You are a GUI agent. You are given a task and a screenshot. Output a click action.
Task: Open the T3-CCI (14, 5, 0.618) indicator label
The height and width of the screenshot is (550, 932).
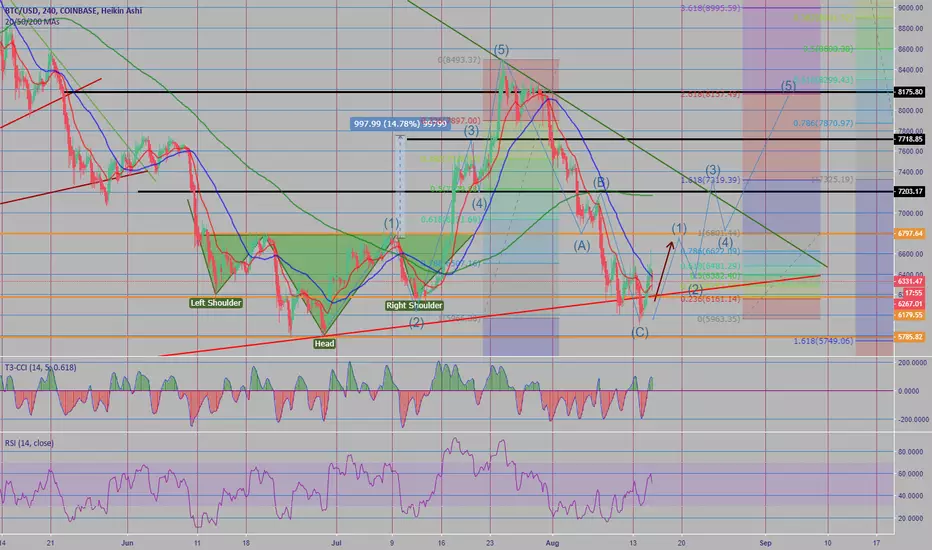40,367
